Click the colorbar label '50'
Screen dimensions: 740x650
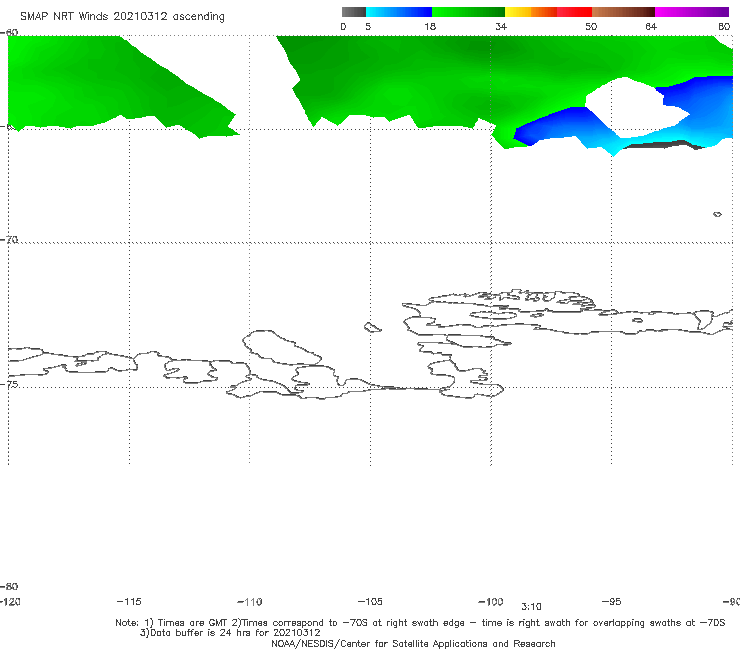click(x=591, y=26)
